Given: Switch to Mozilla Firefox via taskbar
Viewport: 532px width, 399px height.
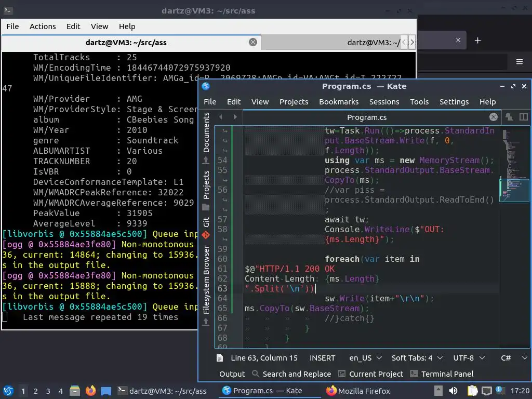Looking at the screenshot, I should point(358,391).
